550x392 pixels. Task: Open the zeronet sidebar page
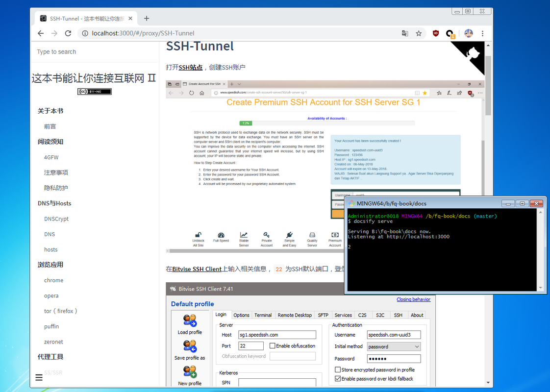[x=53, y=342]
